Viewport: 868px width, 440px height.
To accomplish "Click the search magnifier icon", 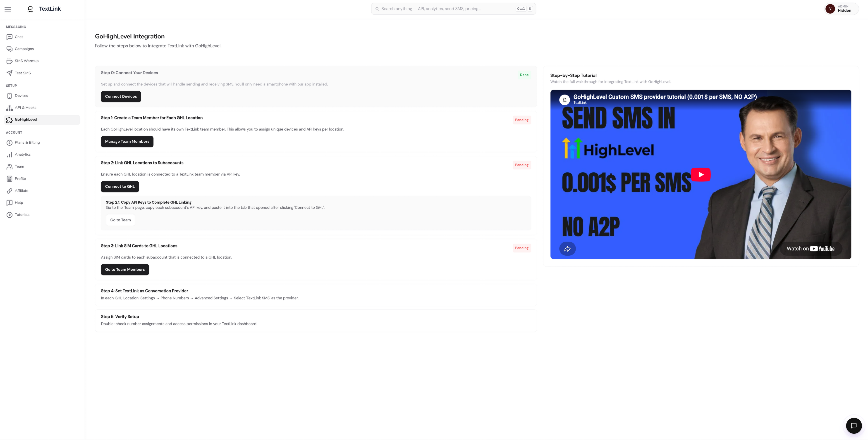I will (x=377, y=9).
